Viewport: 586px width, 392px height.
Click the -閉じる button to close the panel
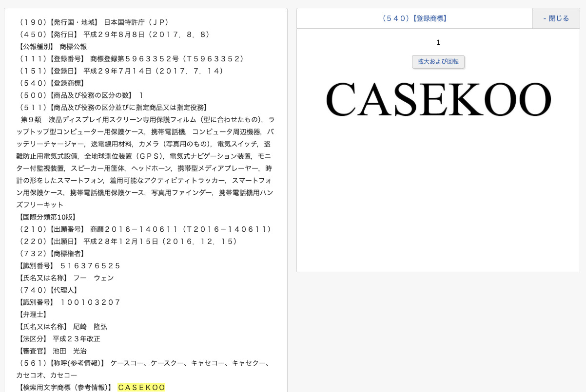(x=556, y=18)
